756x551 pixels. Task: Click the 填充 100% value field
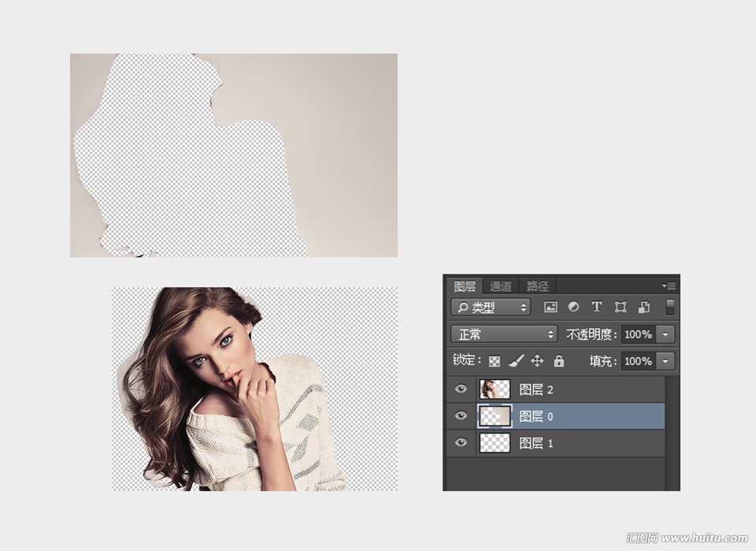[x=639, y=361]
